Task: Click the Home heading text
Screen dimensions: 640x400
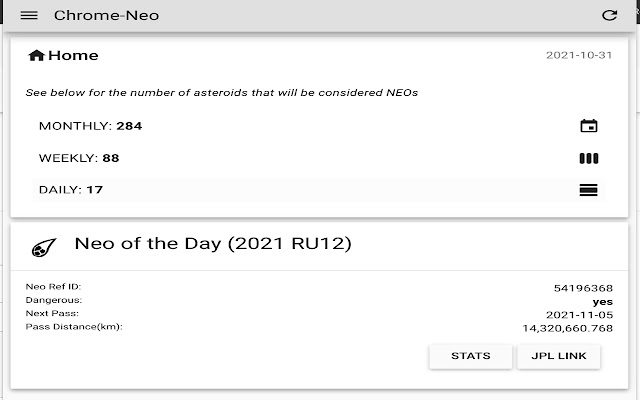Action: tap(73, 56)
